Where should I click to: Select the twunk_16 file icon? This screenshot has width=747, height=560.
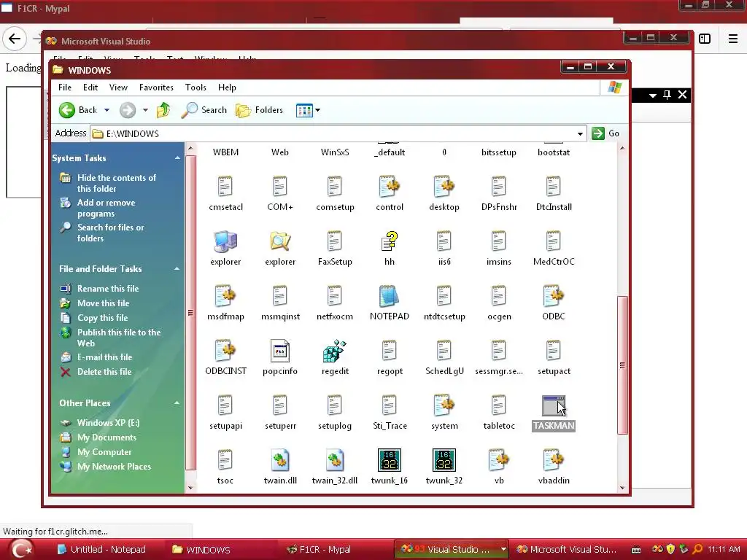390,460
